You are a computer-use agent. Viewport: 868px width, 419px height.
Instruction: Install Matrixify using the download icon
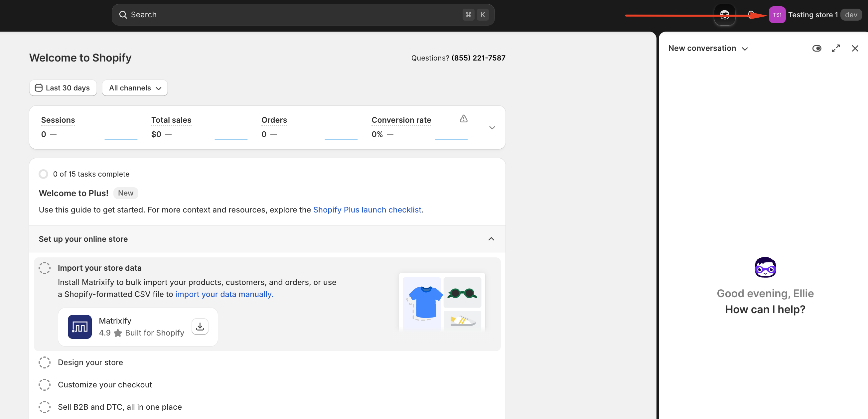point(200,326)
